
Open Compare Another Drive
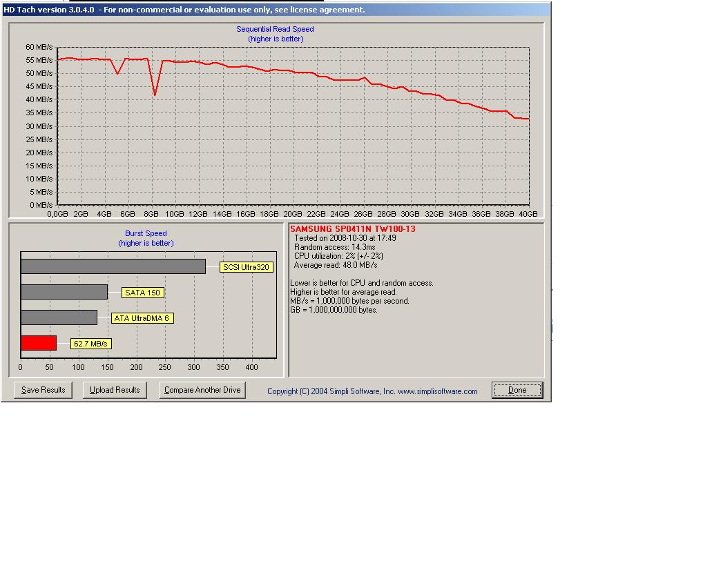click(202, 390)
